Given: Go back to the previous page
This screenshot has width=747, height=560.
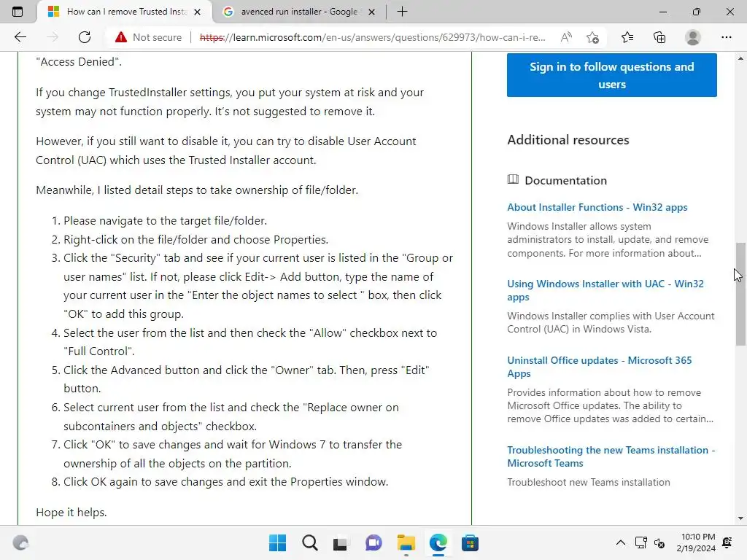Looking at the screenshot, I should pyautogui.click(x=20, y=37).
